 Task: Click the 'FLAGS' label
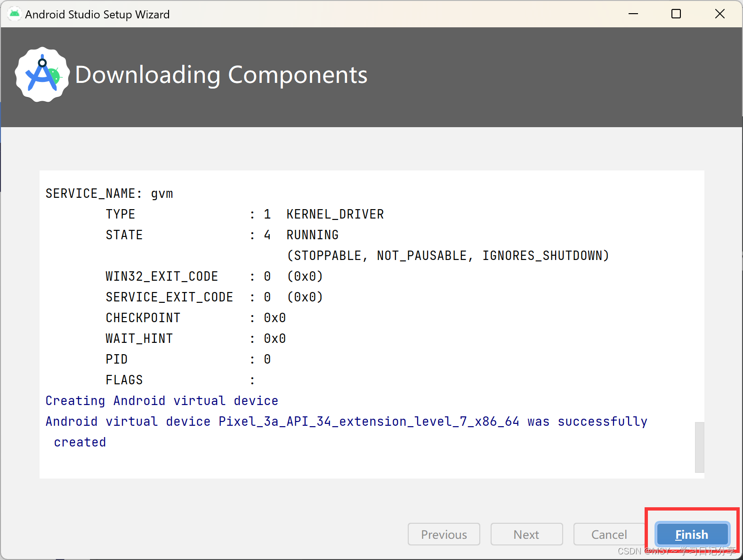124,380
